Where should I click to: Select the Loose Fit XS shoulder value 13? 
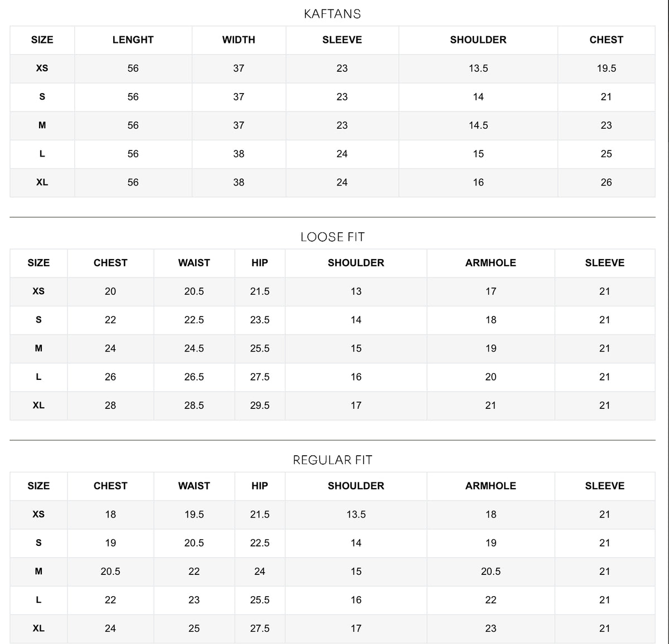coord(356,291)
